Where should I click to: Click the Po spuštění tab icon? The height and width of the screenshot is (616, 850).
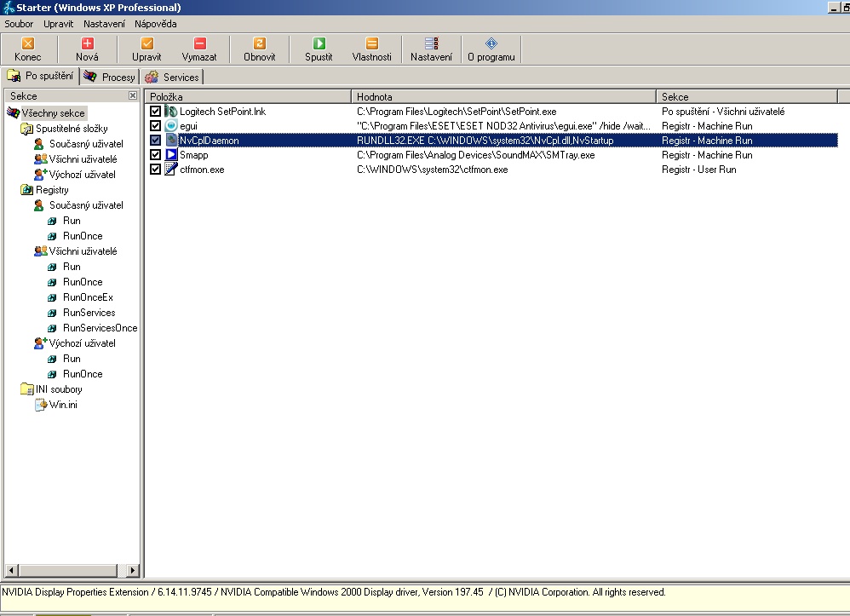click(14, 75)
